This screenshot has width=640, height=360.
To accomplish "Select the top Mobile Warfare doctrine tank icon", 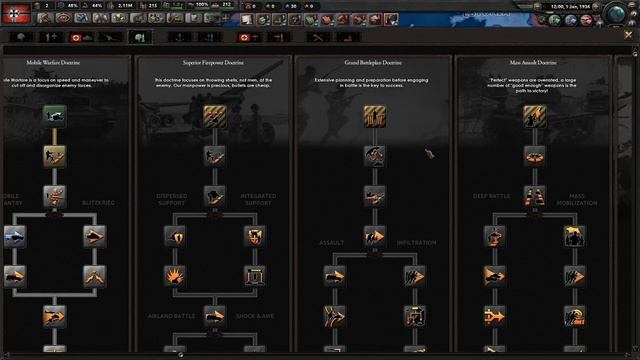I will click(54, 116).
